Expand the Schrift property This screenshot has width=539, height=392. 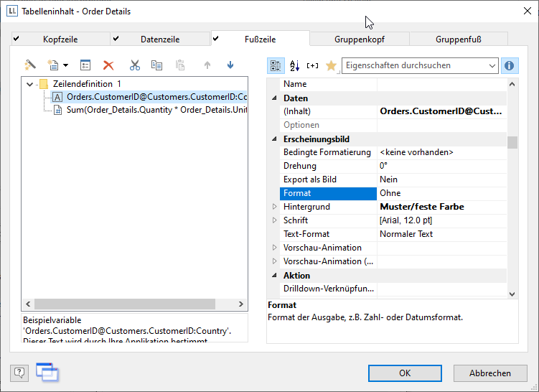[x=273, y=220]
